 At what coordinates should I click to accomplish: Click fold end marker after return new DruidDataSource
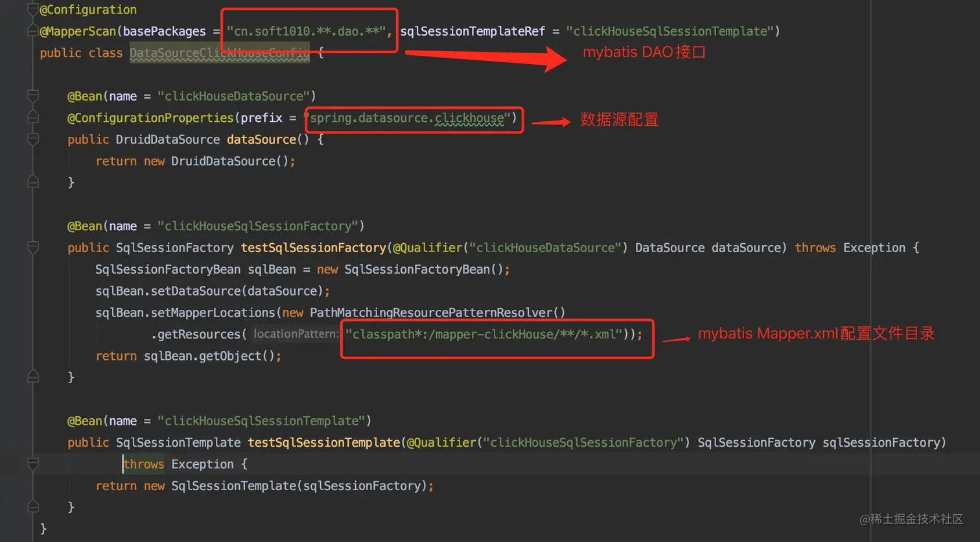point(33,182)
